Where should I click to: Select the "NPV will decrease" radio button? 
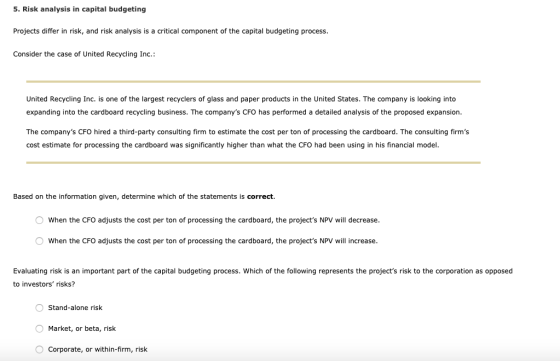(x=39, y=220)
